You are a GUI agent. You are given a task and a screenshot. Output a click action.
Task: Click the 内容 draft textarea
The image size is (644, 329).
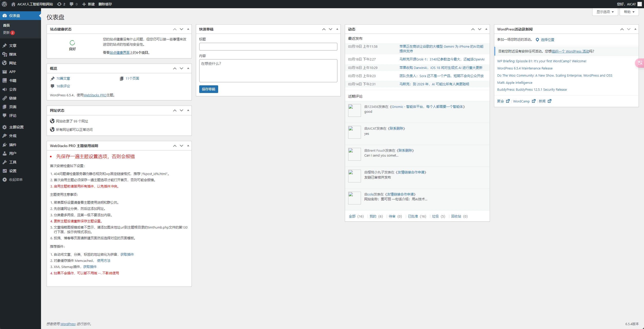coord(268,71)
